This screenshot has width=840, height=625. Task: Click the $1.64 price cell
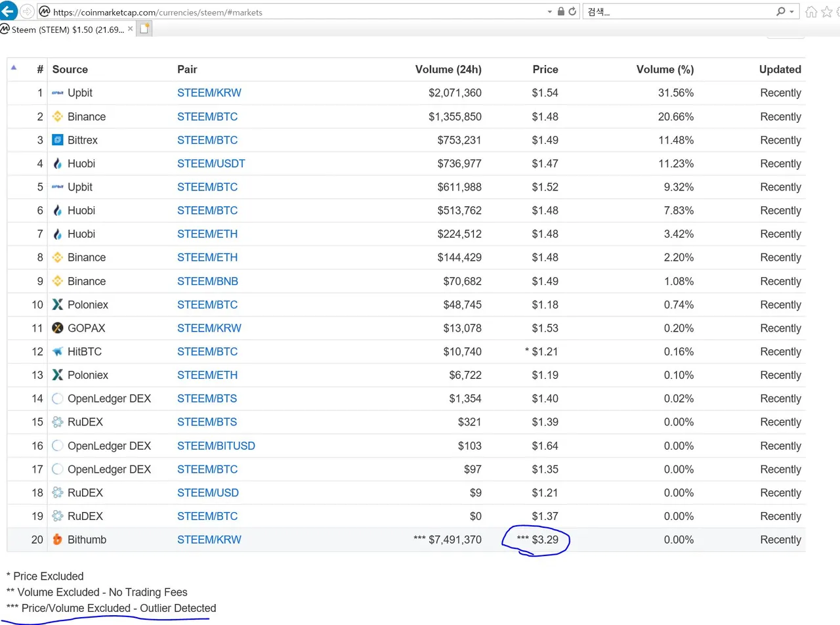545,446
